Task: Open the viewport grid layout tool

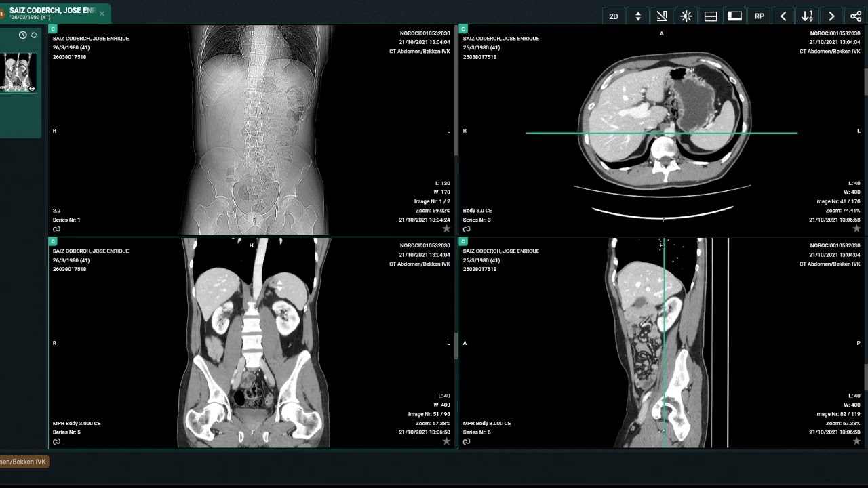Action: (711, 16)
